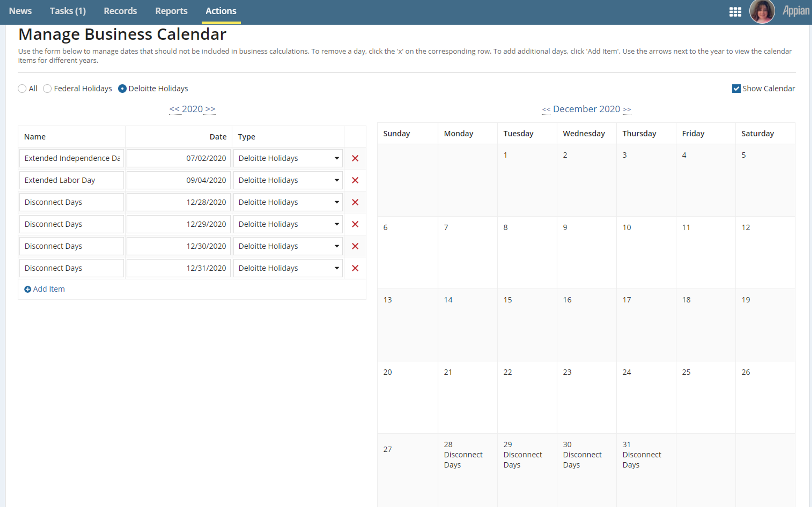Image resolution: width=812 pixels, height=507 pixels.
Task: Edit the 12/30/2020 date field
Action: click(x=179, y=246)
